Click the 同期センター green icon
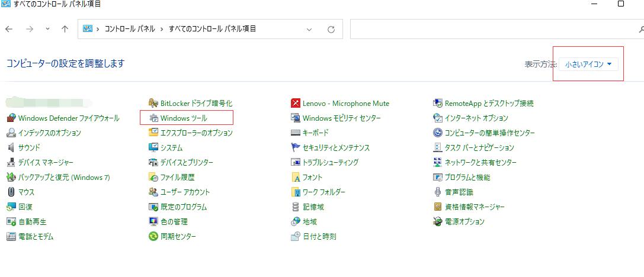The height and width of the screenshot is (277, 644). coord(153,236)
